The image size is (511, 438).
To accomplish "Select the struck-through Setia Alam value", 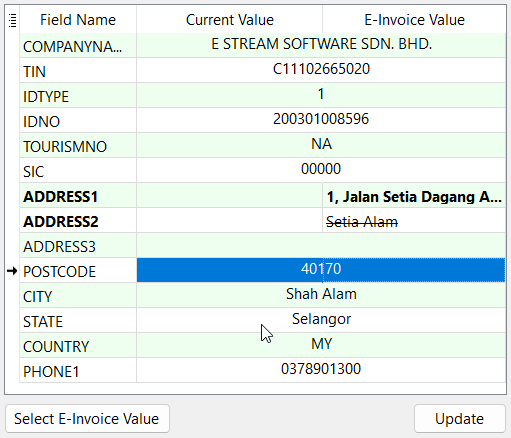I will pyautogui.click(x=414, y=220).
